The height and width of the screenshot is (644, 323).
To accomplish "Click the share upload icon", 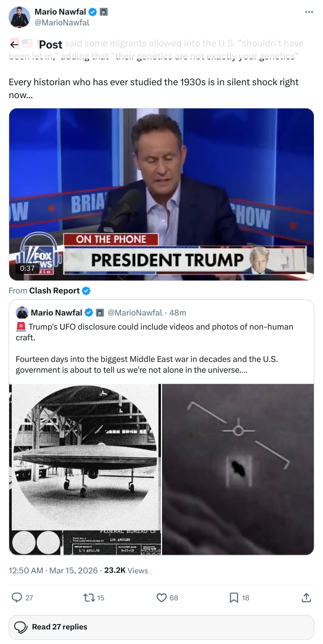I will click(x=306, y=598).
